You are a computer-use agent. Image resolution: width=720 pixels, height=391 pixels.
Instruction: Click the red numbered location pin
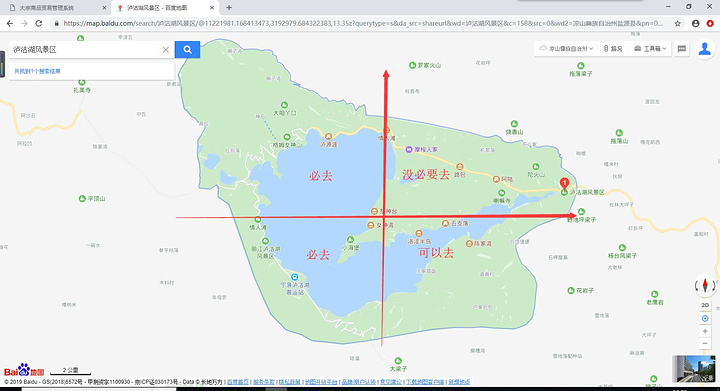564,183
